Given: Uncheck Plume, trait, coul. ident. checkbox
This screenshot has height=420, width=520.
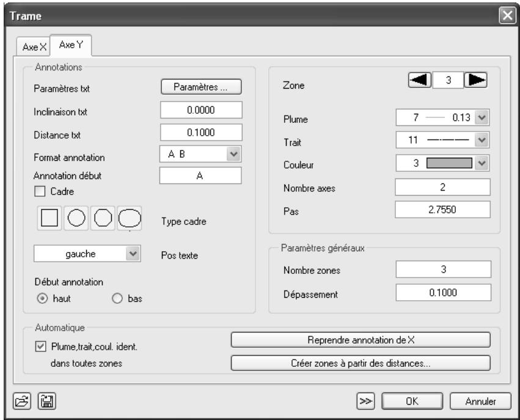Looking at the screenshot, I should click(x=40, y=347).
